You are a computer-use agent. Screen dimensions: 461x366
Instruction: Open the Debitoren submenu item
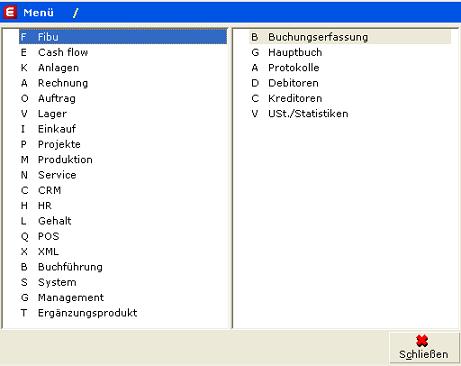[x=350, y=83]
